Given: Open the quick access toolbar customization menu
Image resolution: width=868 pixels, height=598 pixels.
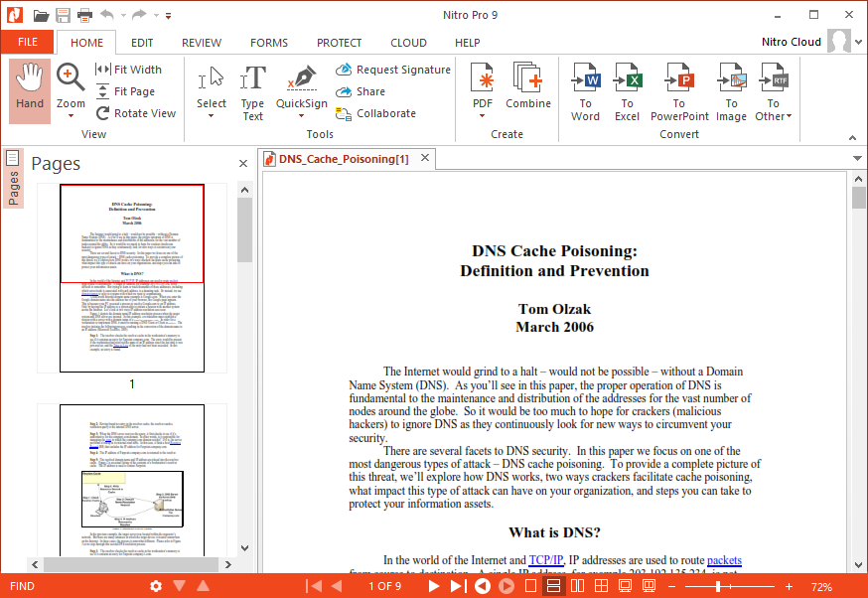Looking at the screenshot, I should 167,14.
